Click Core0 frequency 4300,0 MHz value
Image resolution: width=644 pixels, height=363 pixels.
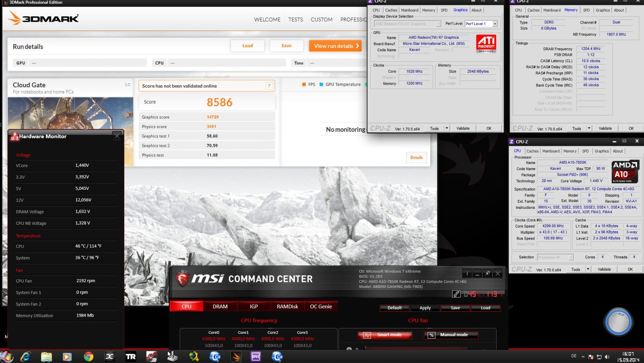point(214,339)
